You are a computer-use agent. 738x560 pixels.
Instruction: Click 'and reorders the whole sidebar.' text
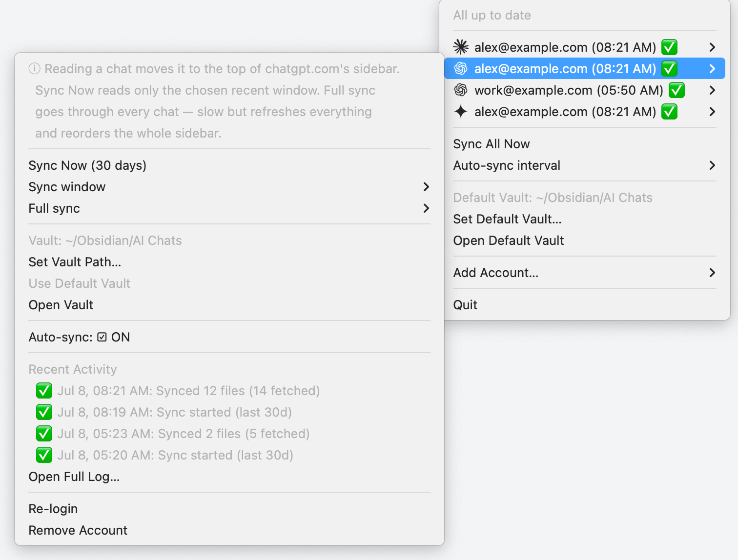pos(128,133)
